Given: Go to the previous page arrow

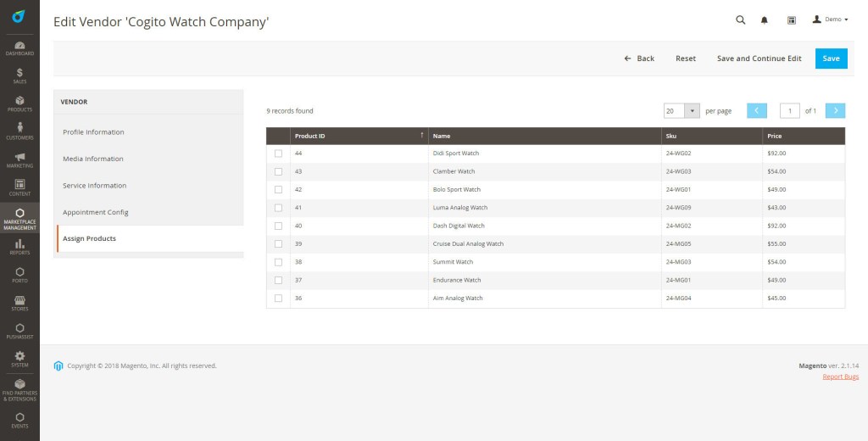Looking at the screenshot, I should (757, 111).
